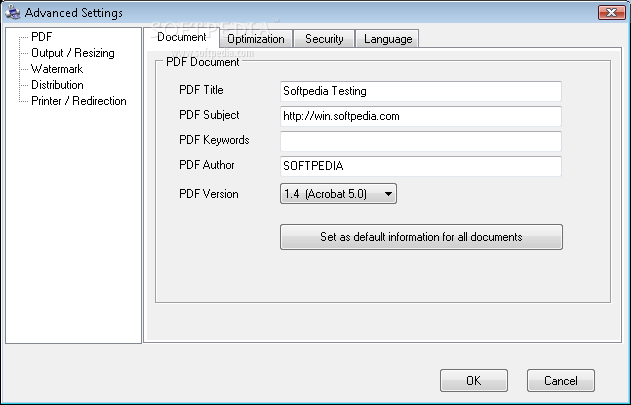Open the Language tab
631x405 pixels.
pos(388,39)
